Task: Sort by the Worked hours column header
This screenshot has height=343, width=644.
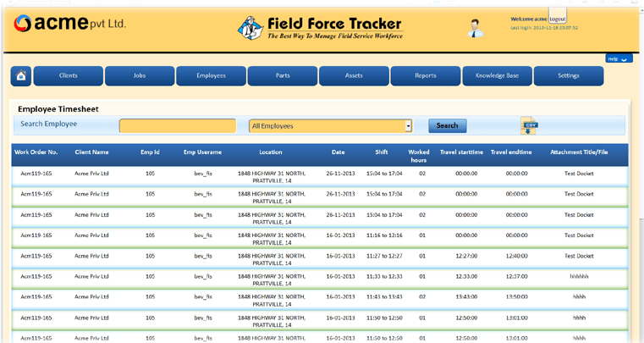Action: coord(419,156)
